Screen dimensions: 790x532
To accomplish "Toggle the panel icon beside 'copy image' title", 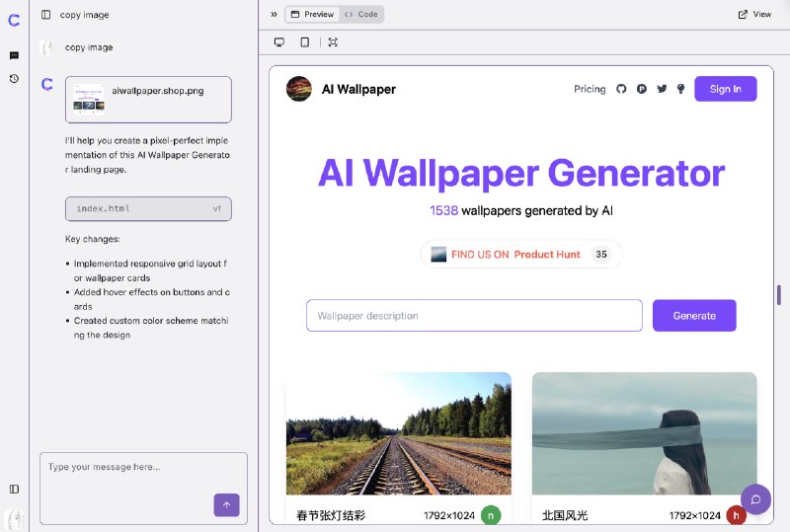I will (x=45, y=15).
